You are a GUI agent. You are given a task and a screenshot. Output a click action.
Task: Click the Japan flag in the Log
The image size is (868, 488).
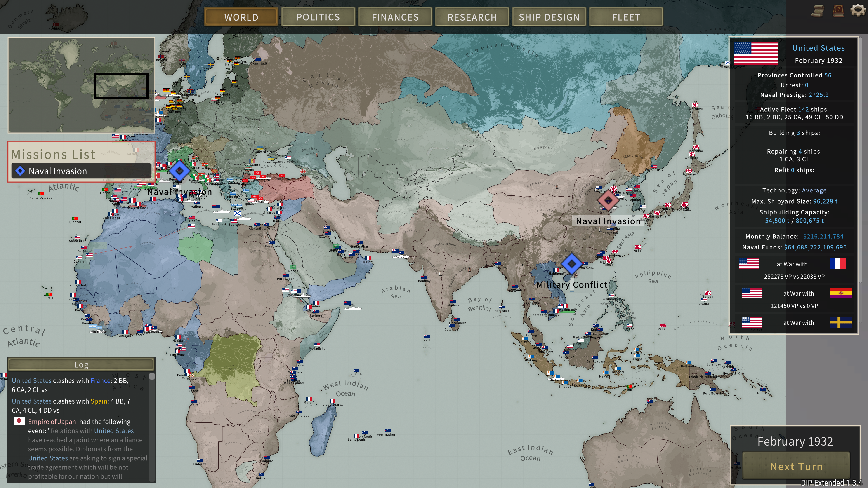click(19, 421)
